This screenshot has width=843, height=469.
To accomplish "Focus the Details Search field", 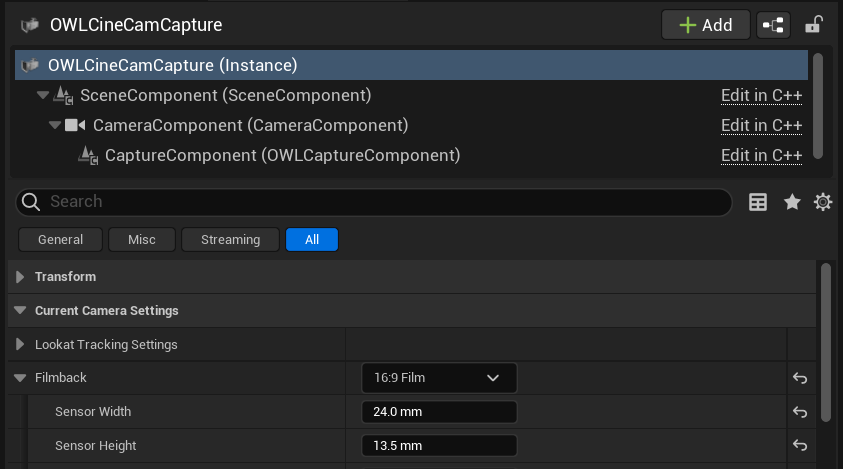I will click(373, 202).
